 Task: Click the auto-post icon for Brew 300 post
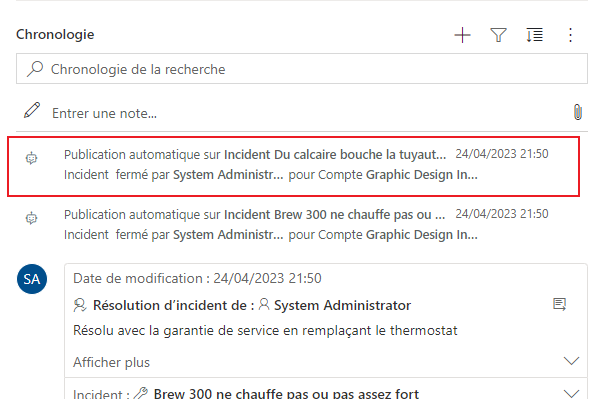coord(32,218)
